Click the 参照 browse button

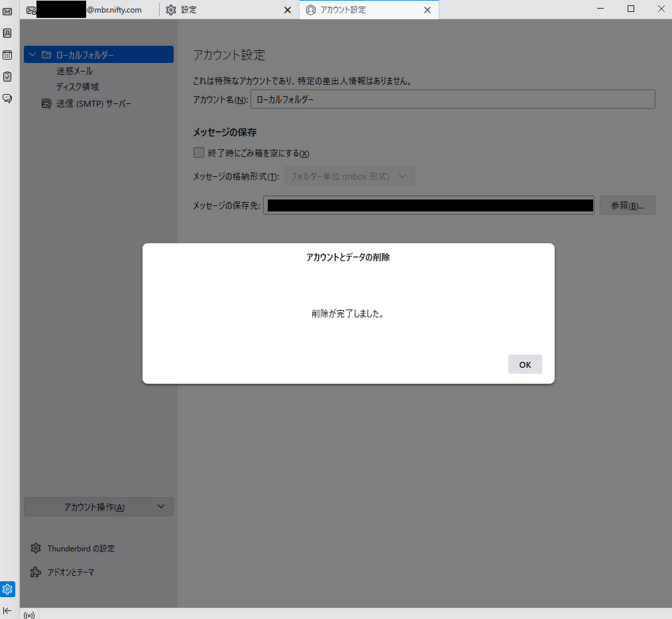pyautogui.click(x=627, y=205)
